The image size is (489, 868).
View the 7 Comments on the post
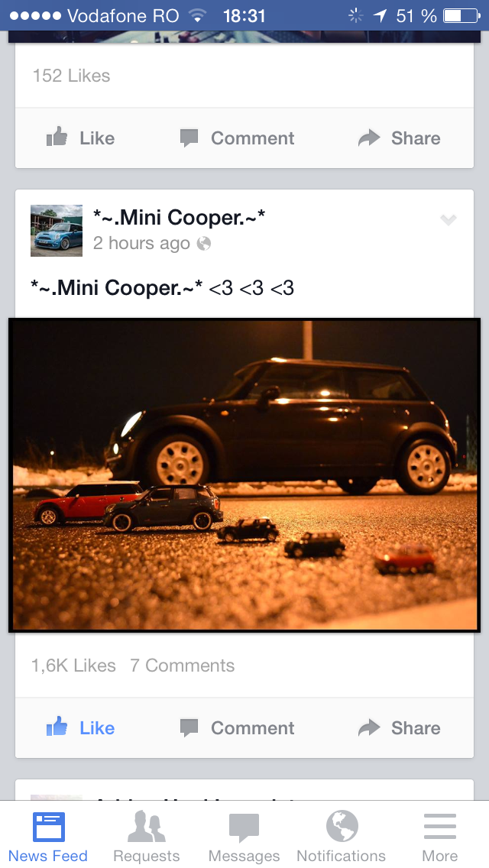point(182,666)
